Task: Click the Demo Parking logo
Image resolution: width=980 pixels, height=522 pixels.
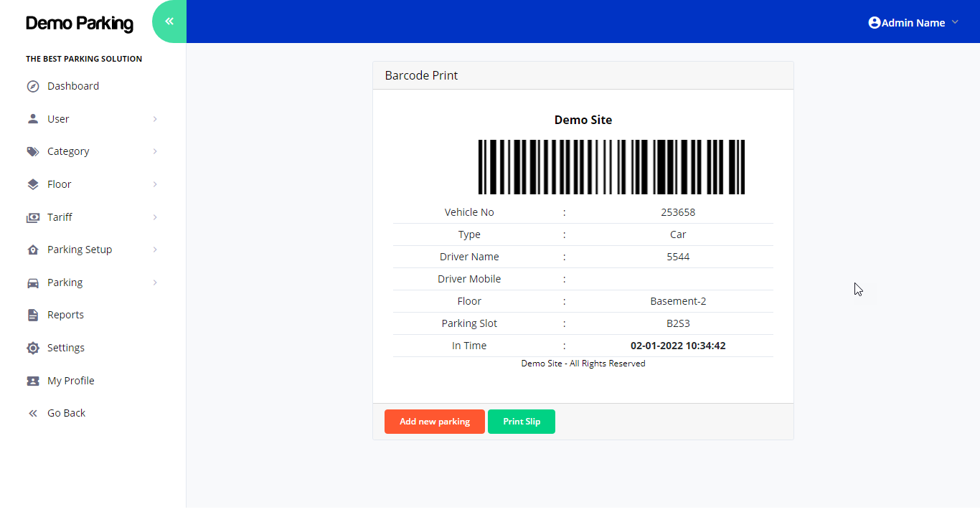Action: click(x=80, y=24)
